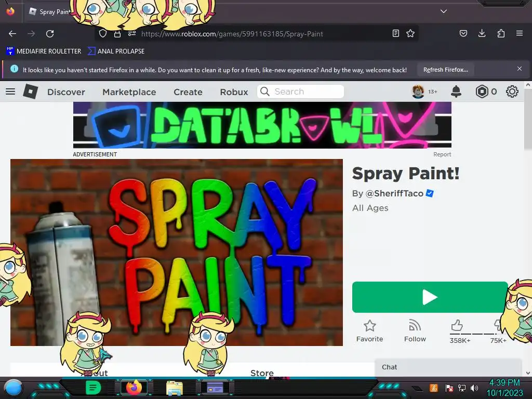Click the Spray Paint game thumbnail
Image resolution: width=532 pixels, height=399 pixels.
click(x=177, y=252)
